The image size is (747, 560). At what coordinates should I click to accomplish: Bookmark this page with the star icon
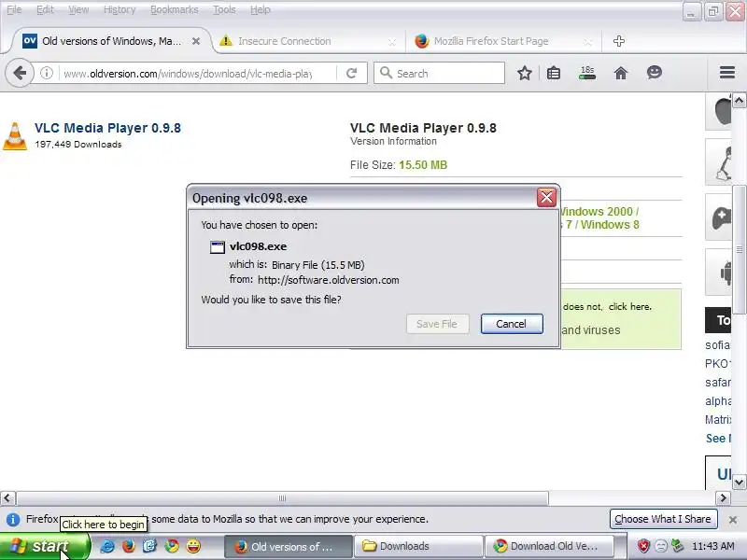[x=525, y=74]
